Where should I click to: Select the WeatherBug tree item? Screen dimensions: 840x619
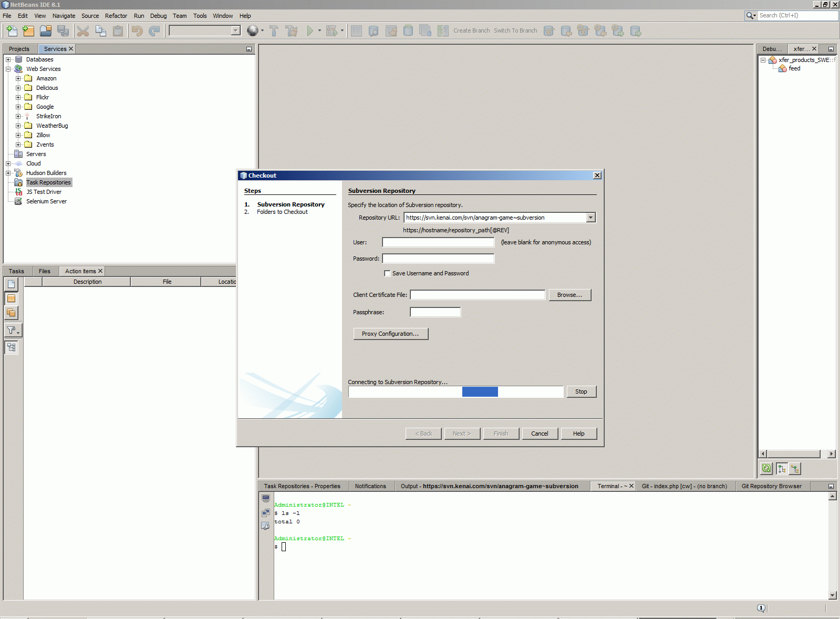coord(52,126)
